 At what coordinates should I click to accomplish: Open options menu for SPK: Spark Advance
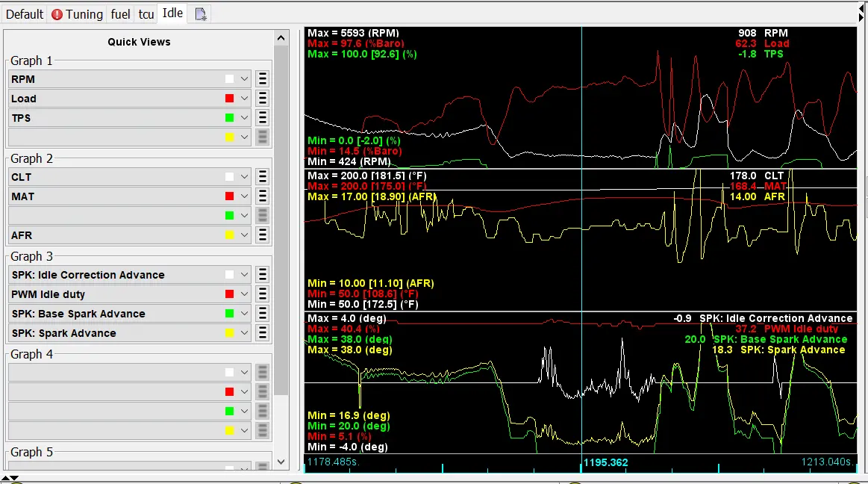pyautogui.click(x=263, y=333)
